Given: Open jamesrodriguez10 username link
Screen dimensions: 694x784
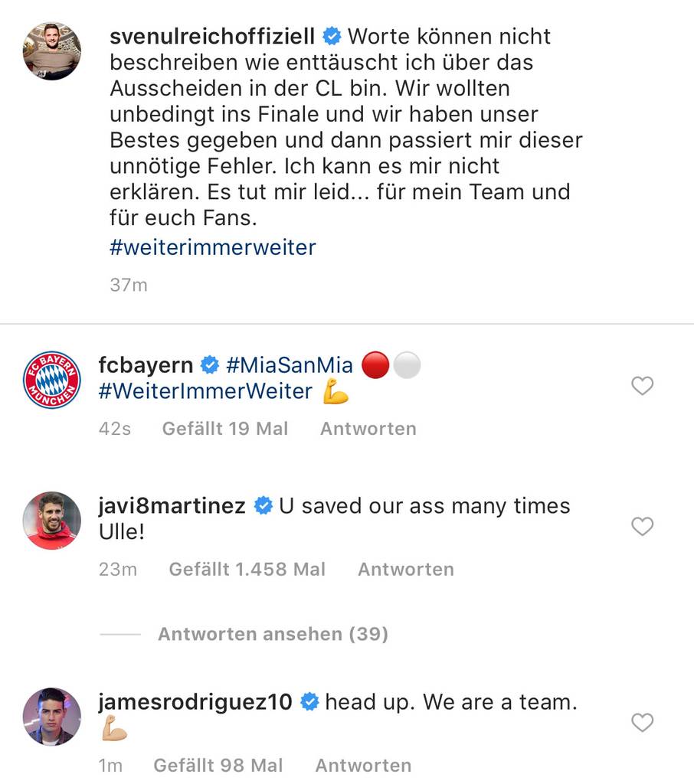Looking at the screenshot, I should click(195, 702).
